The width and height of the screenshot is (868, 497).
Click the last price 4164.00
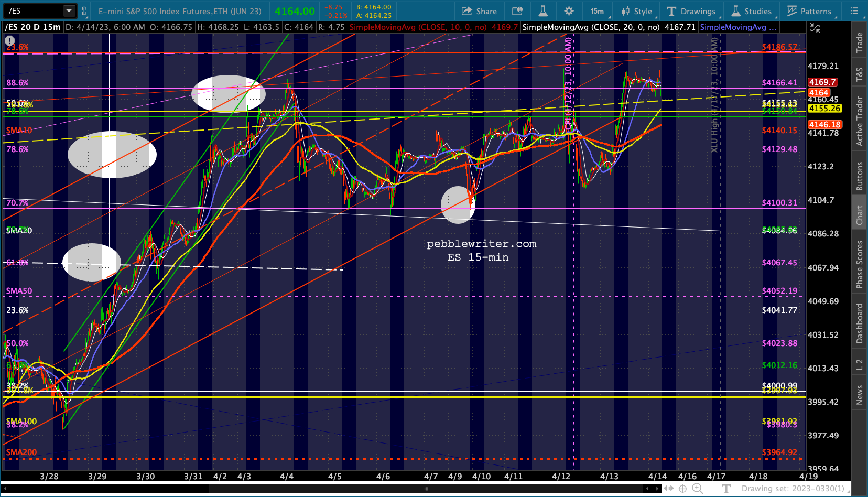(x=295, y=11)
